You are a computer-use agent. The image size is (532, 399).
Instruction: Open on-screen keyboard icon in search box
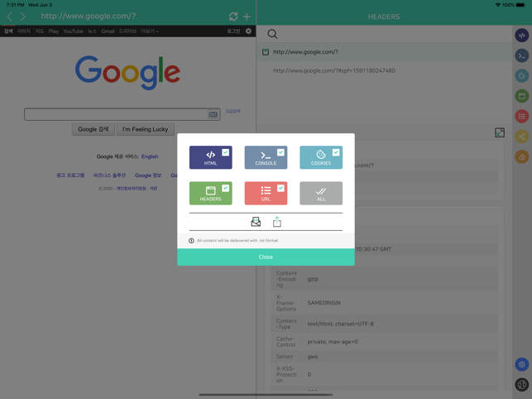click(x=213, y=114)
